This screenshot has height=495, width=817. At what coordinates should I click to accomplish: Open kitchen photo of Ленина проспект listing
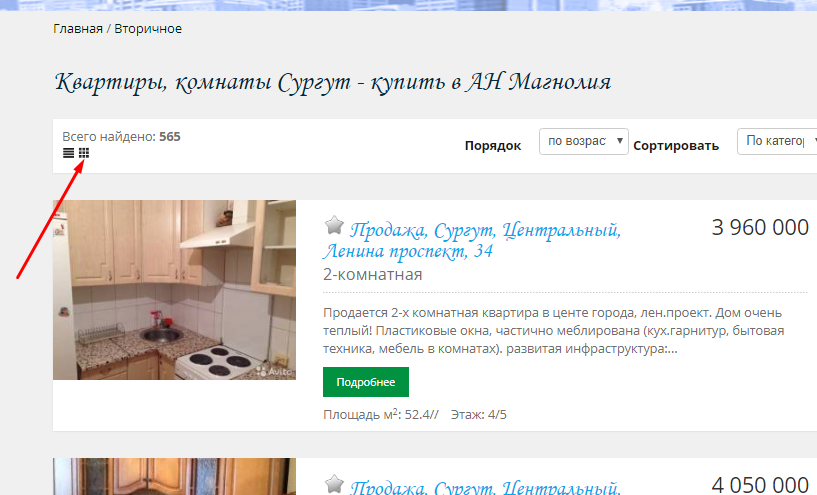pos(175,290)
